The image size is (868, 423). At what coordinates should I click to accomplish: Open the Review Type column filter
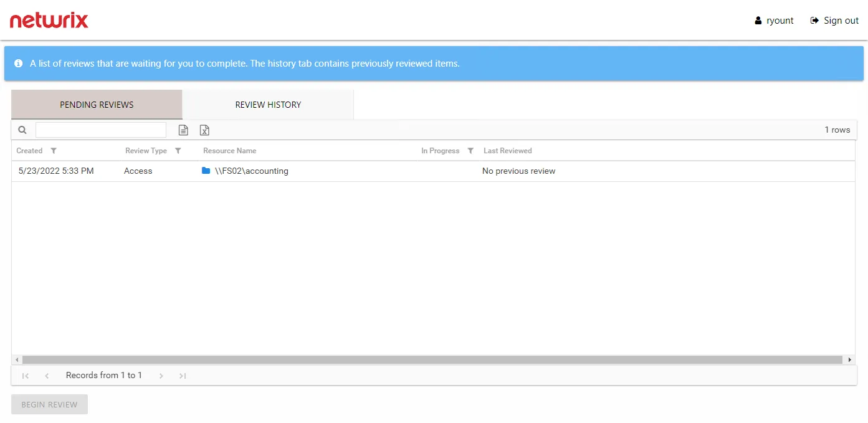[x=178, y=150]
